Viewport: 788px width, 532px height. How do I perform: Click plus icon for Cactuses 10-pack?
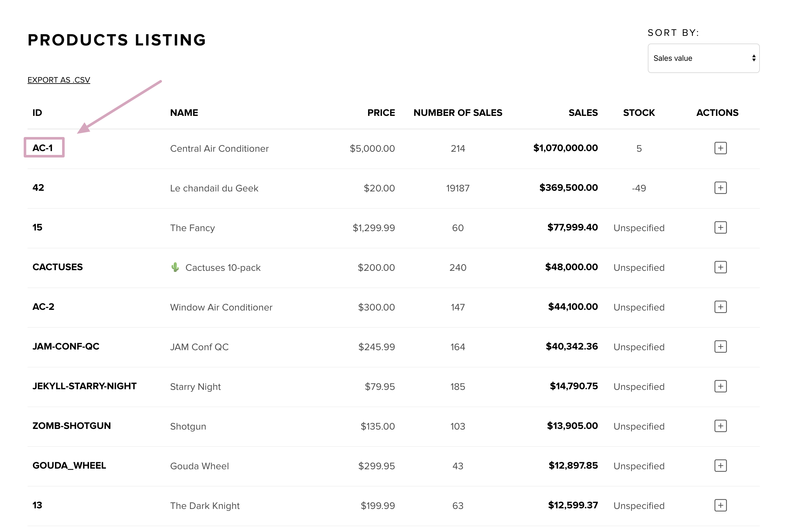pos(720,267)
